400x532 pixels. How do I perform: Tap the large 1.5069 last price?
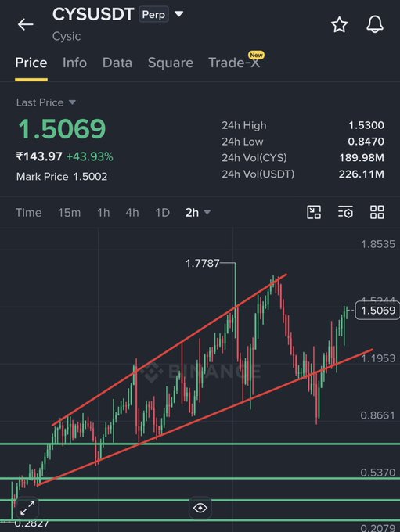pyautogui.click(x=62, y=129)
